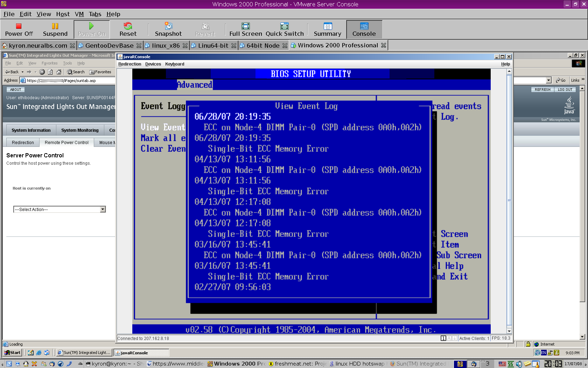Switch to the linux_x86 tab
588x368 pixels.
166,46
